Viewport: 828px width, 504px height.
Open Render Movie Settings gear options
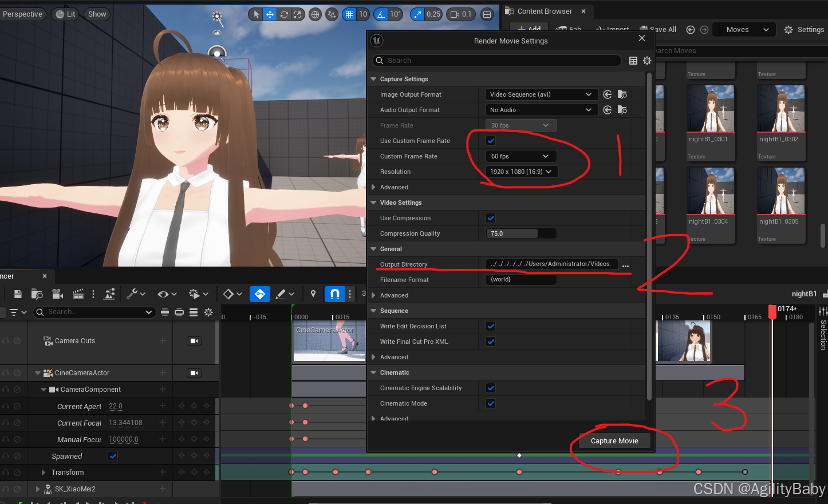point(647,61)
